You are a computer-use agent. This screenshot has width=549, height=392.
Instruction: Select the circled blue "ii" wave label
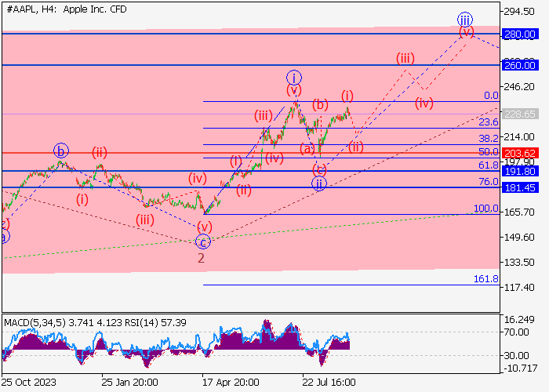(x=319, y=183)
